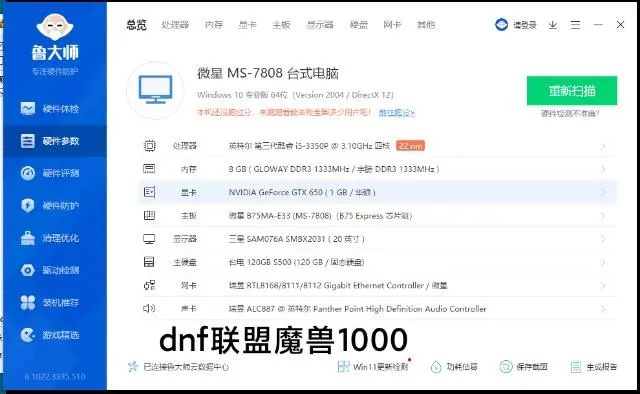
Task: Click the processor chip icon
Action: point(150,146)
